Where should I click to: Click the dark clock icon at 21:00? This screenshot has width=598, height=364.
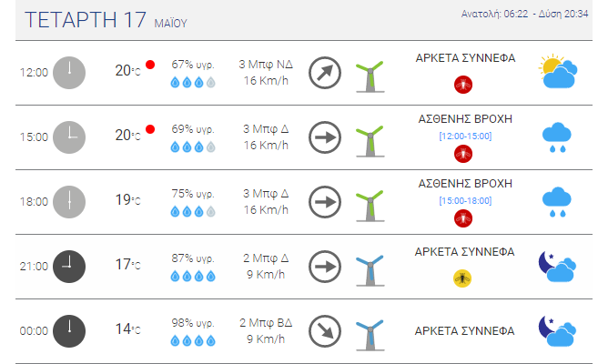coord(69,267)
